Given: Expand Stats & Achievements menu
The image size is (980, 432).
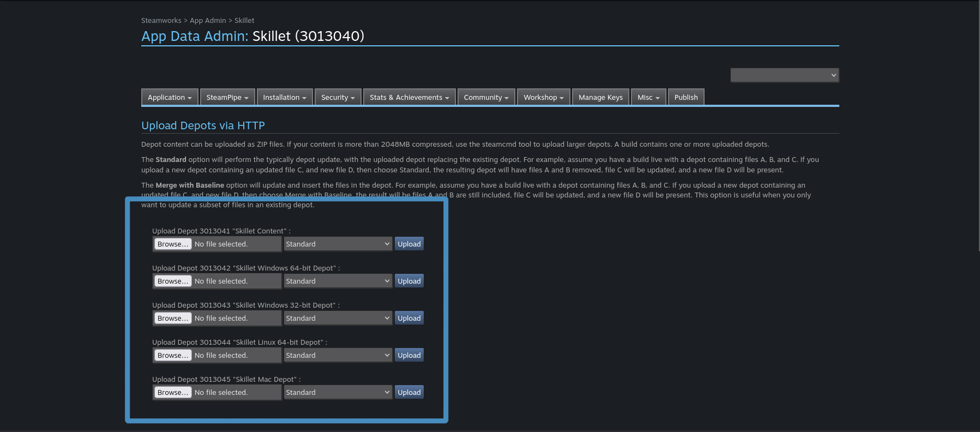Looking at the screenshot, I should coord(409,97).
